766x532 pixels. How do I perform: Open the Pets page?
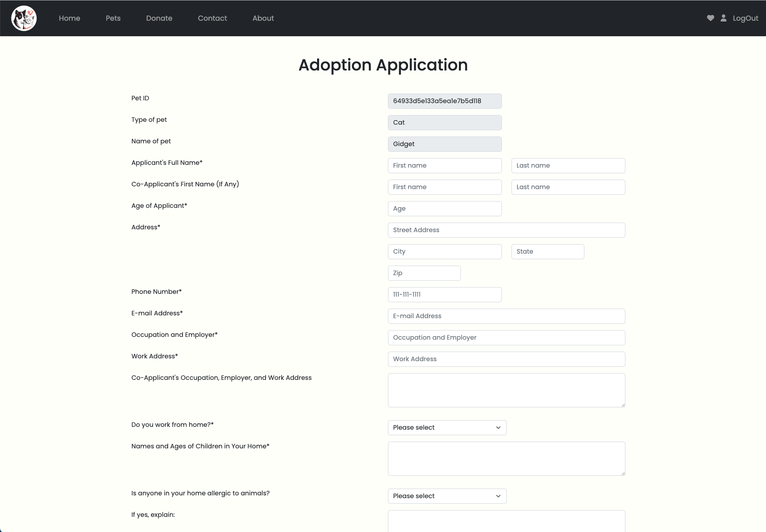point(113,18)
